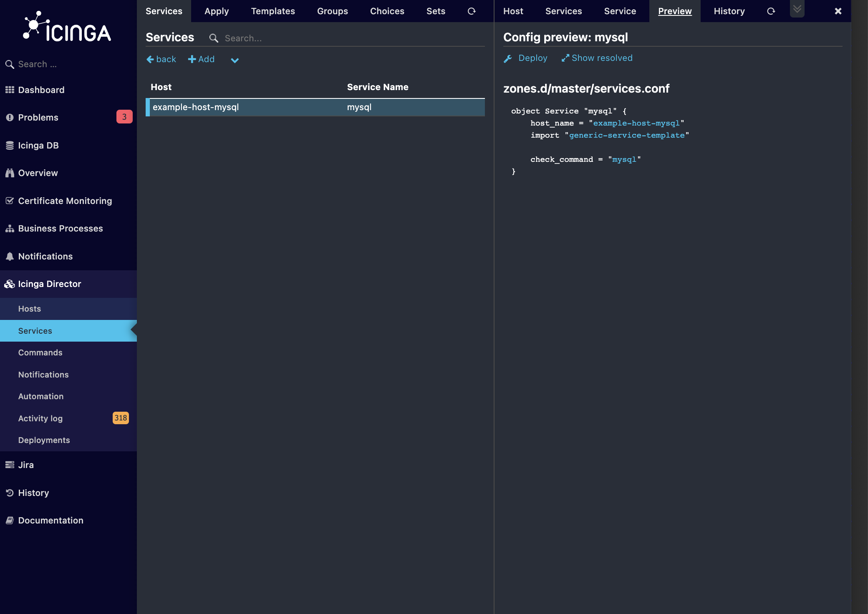Click the Deploy link

(x=532, y=58)
